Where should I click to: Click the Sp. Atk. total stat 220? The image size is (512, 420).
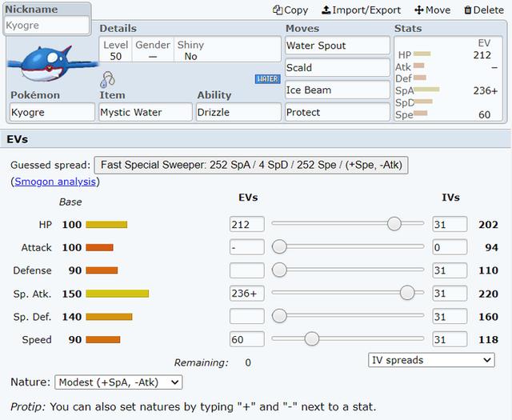pyautogui.click(x=488, y=294)
